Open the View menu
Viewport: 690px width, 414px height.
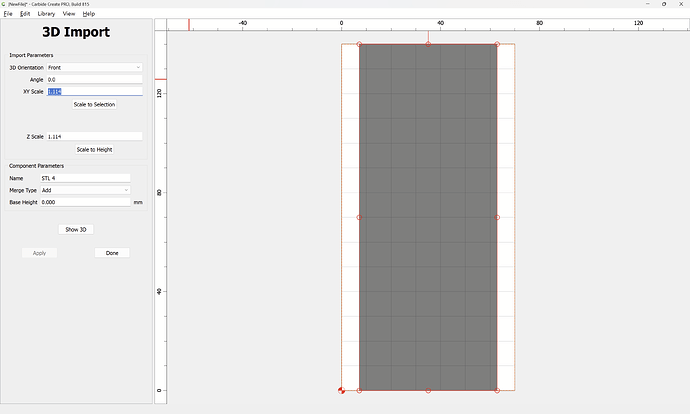69,14
